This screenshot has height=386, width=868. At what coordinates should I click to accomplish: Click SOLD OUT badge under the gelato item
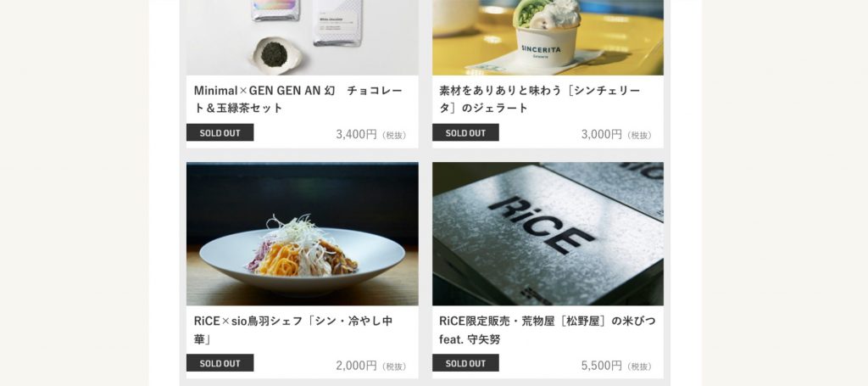465,133
